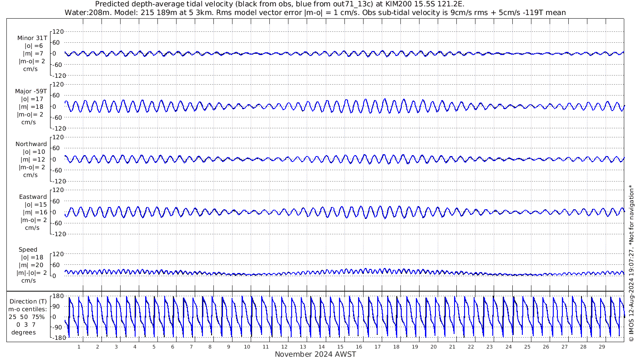Click the "120" y-tick of the Speed panel

tap(59, 253)
